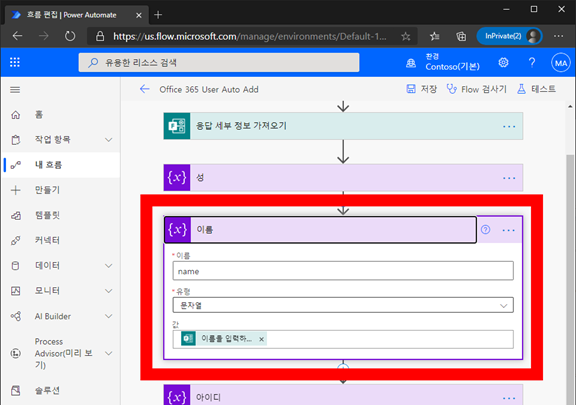Viewport: 576px width, 405px height.
Task: Expand the Process Advisor chevron
Action: pyautogui.click(x=108, y=353)
